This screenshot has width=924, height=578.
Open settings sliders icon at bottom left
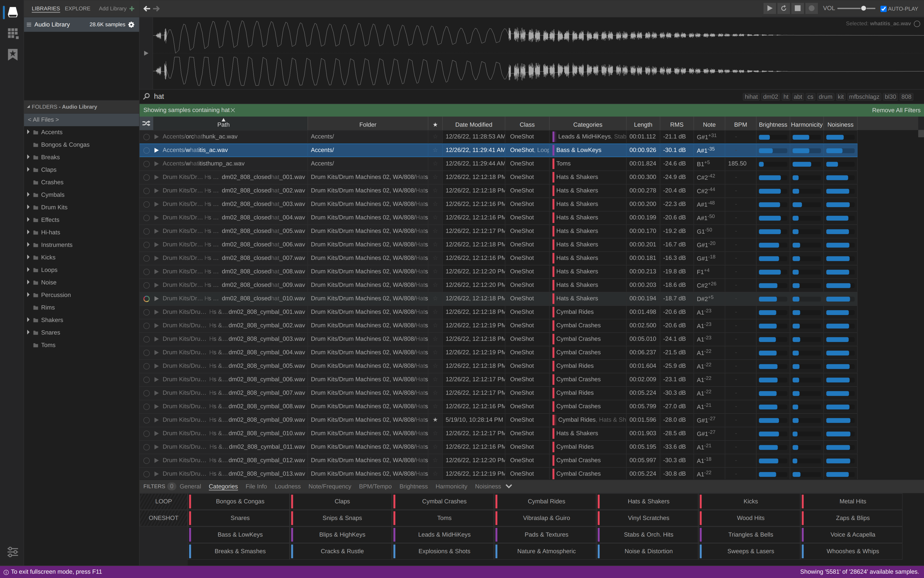13,552
